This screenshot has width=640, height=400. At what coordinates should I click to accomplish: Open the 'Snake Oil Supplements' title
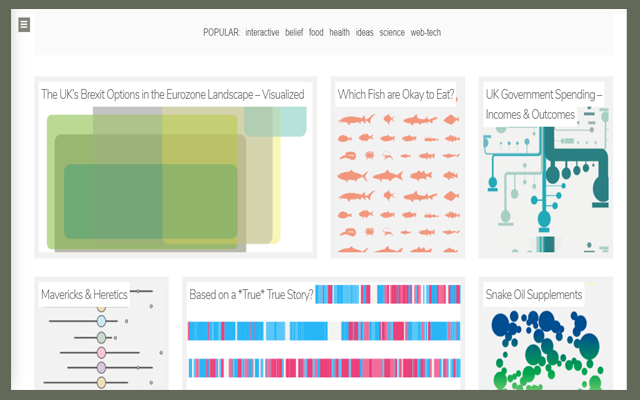[533, 294]
